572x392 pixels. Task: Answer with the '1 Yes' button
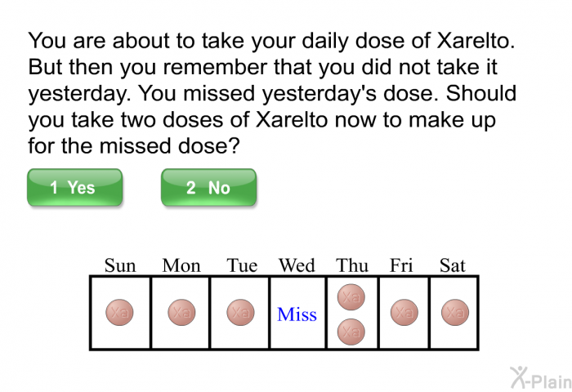pos(75,188)
